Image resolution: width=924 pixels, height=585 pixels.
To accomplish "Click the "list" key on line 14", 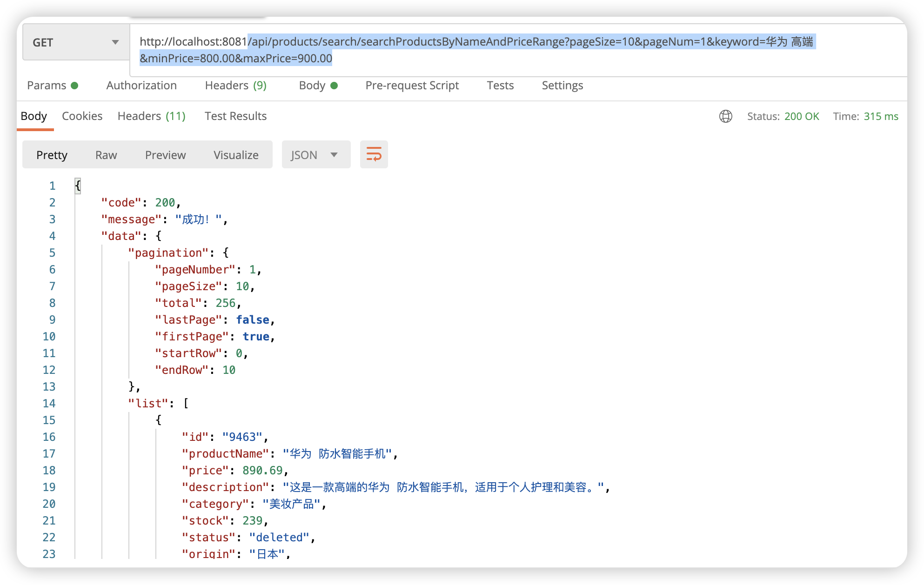I will pyautogui.click(x=148, y=404).
